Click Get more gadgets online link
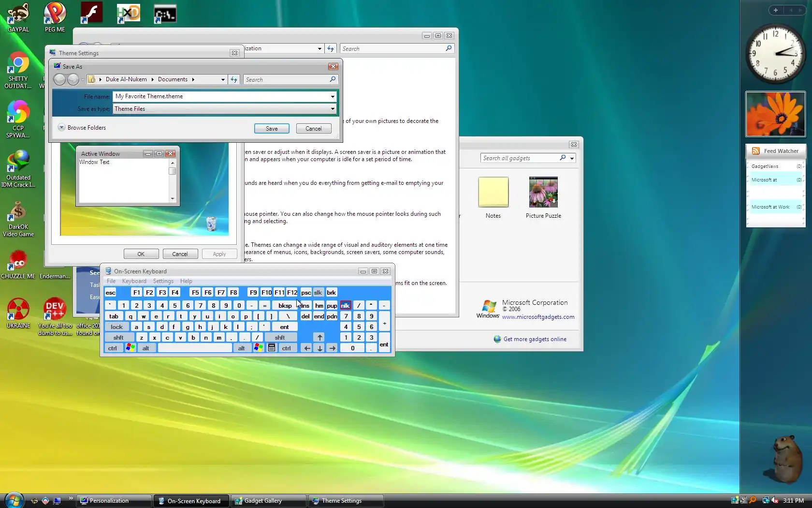This screenshot has width=812, height=508. pos(535,339)
